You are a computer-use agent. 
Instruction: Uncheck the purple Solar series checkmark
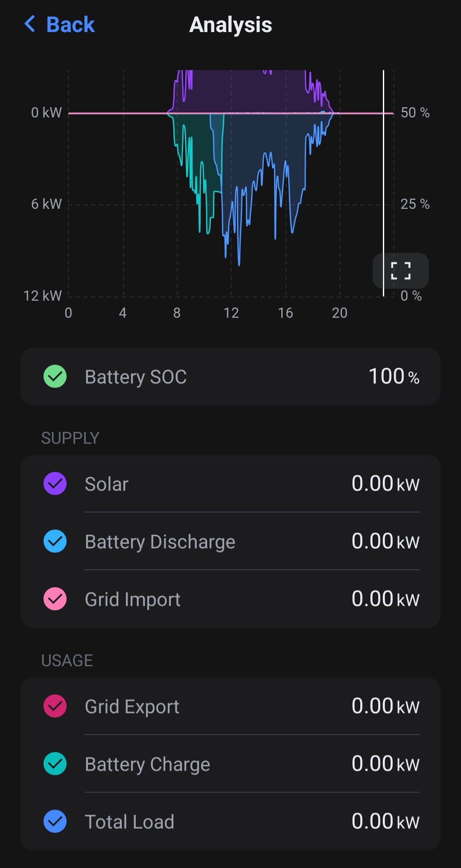coord(55,484)
